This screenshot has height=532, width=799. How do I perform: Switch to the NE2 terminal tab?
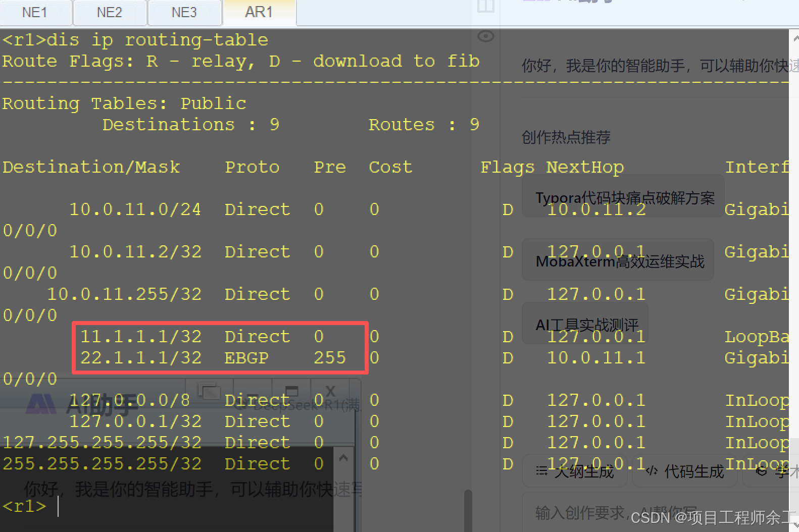click(110, 12)
